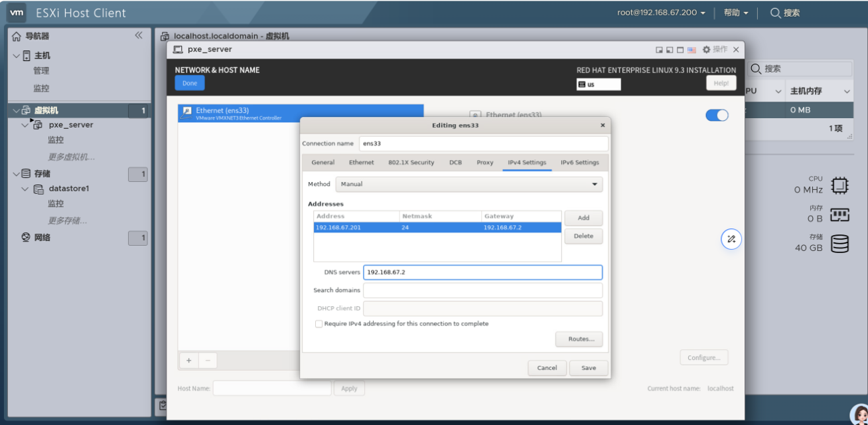868x425 pixels.
Task: Collapse the pxe_server tree node chevron
Action: tap(25, 125)
